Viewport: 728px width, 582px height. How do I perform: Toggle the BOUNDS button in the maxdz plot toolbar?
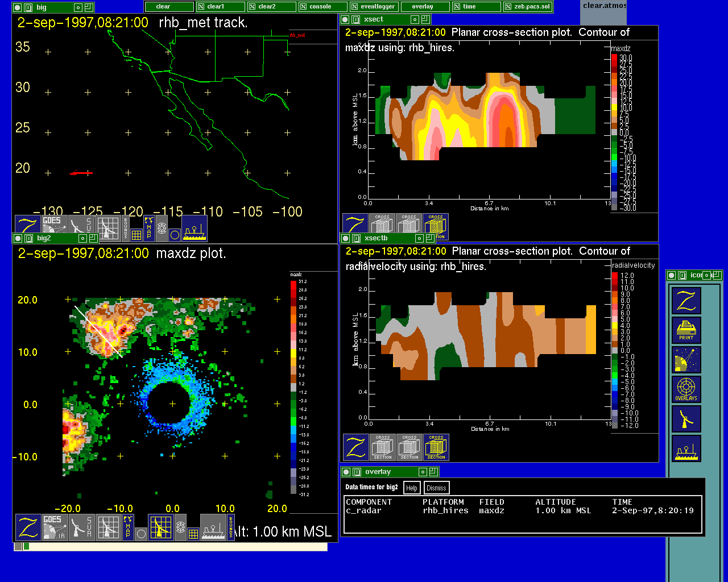231,527
